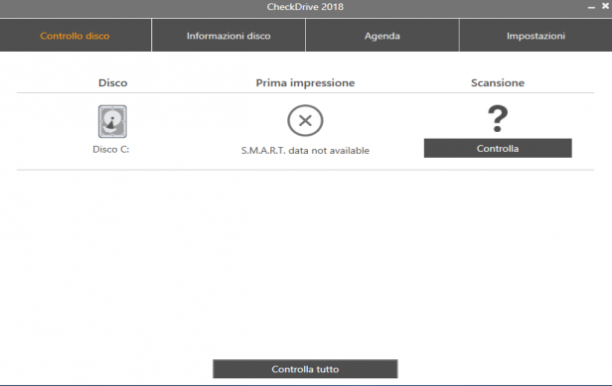Switch to the Controllo disco tab
Screen dimensions: 612x386
coord(75,36)
